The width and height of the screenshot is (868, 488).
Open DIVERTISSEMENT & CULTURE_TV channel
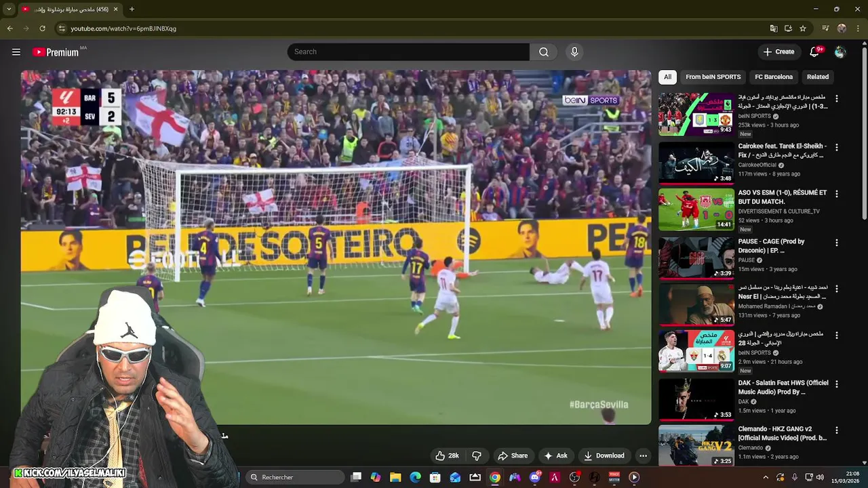[778, 211]
